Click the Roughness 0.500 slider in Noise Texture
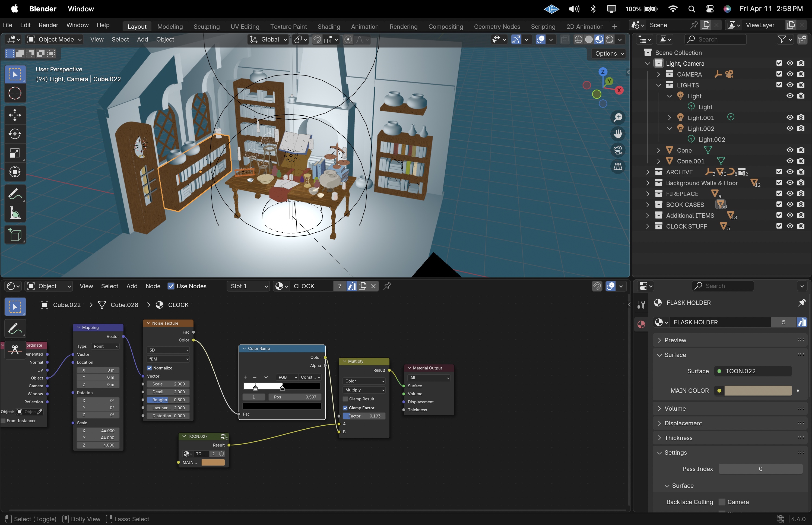 168,400
